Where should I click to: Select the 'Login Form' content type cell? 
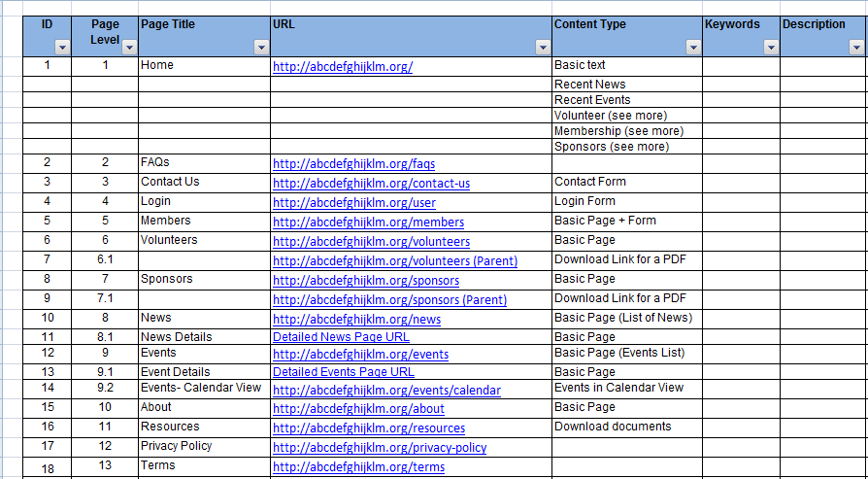627,202
